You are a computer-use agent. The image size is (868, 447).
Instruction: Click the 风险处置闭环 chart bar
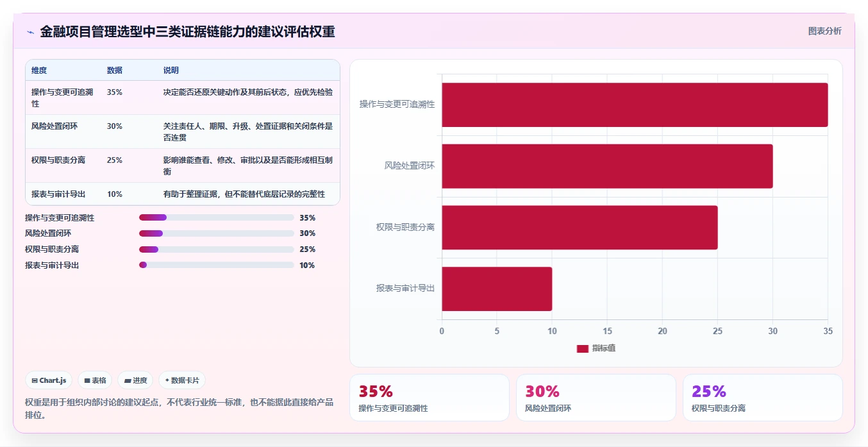point(607,166)
